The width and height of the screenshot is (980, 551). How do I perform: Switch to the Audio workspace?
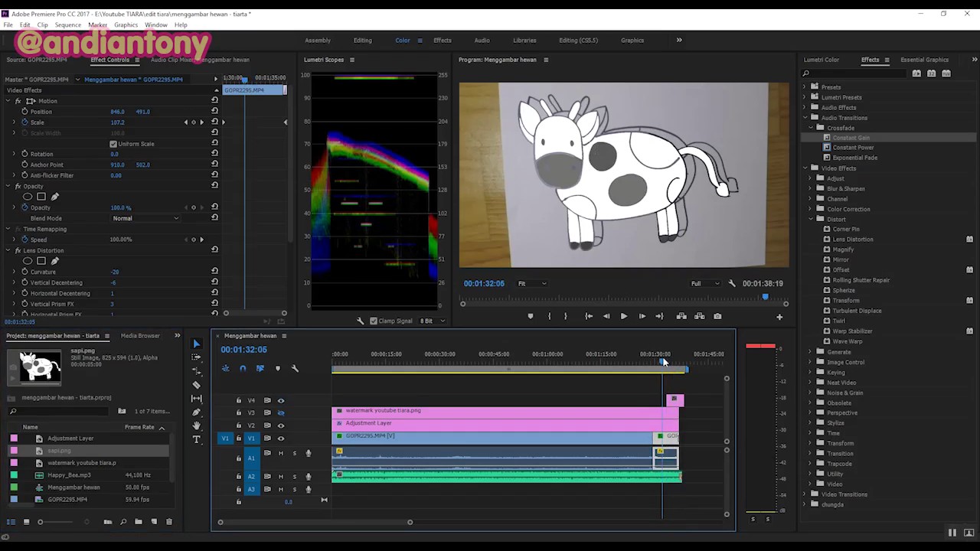coord(482,41)
